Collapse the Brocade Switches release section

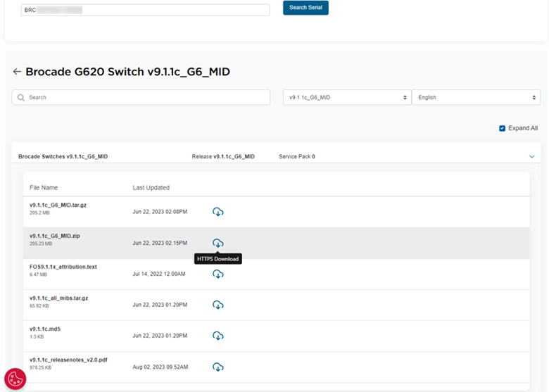(531, 156)
